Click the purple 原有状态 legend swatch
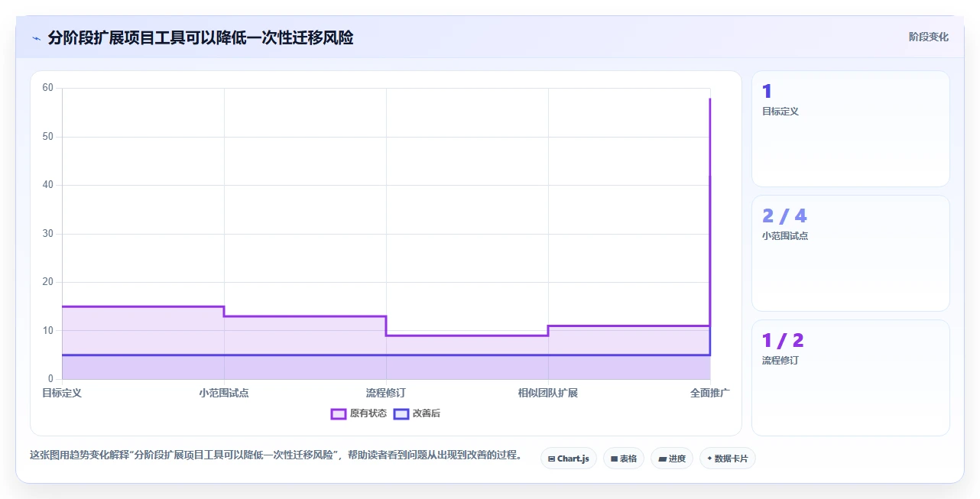 click(x=339, y=413)
